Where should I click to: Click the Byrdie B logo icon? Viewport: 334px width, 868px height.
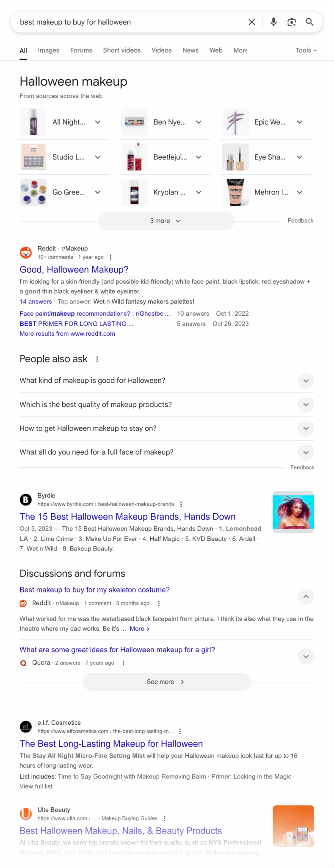click(26, 500)
